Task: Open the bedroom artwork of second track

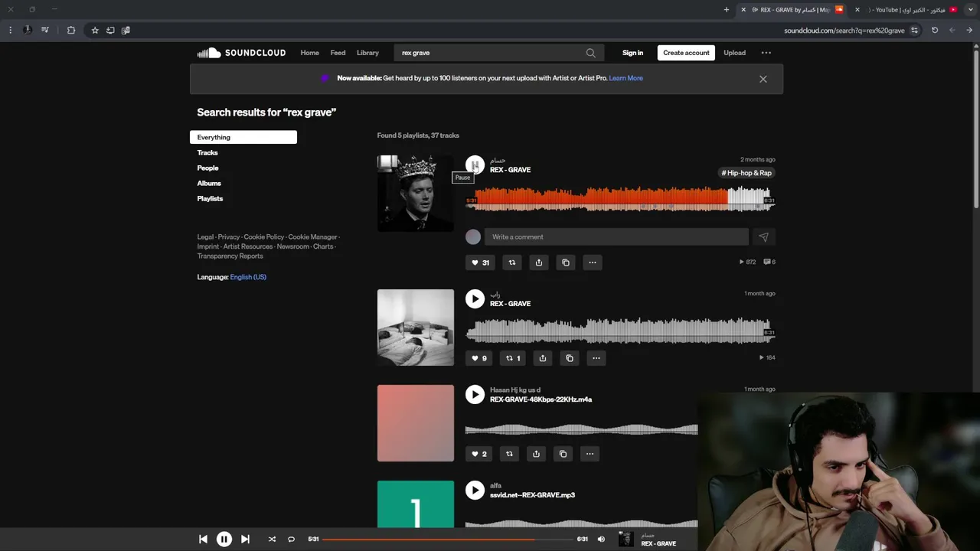Action: (x=415, y=328)
